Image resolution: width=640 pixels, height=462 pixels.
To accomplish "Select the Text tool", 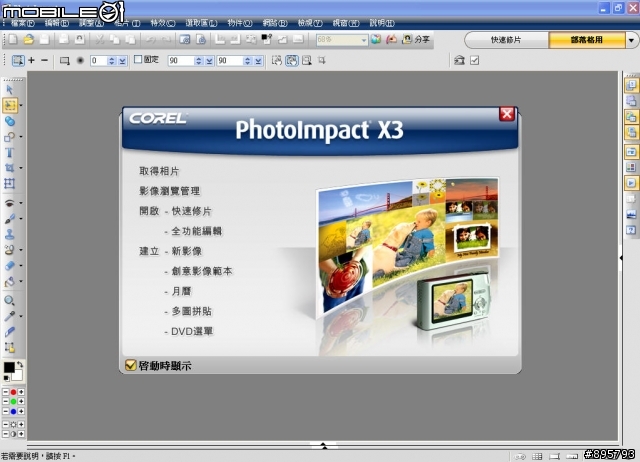I will click(x=9, y=153).
